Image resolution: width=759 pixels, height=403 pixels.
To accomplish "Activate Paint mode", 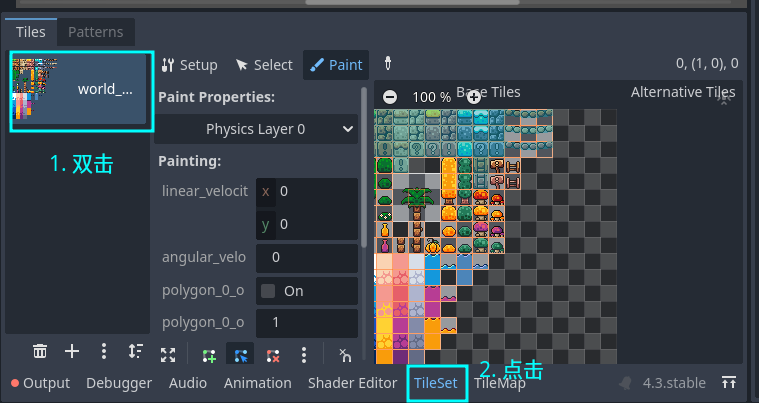I will tap(336, 65).
